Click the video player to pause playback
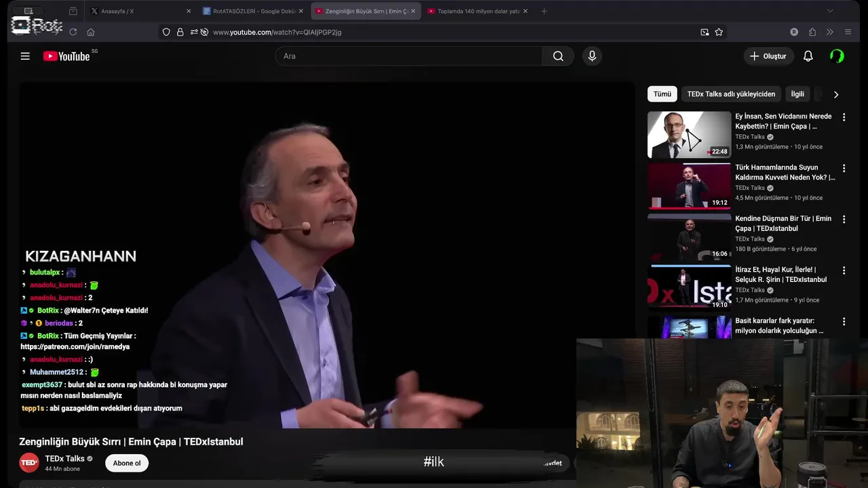This screenshot has width=868, height=488. click(327, 256)
